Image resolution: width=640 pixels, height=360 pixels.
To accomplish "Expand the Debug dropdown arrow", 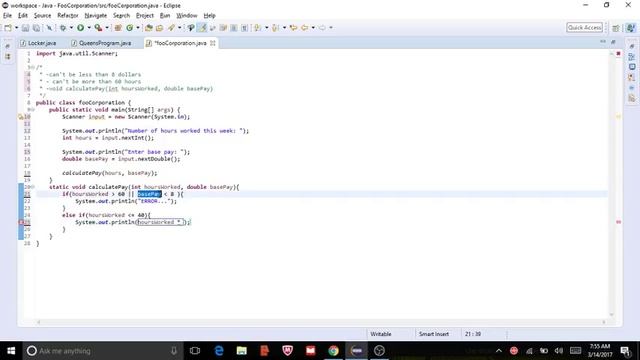I will tap(71, 28).
